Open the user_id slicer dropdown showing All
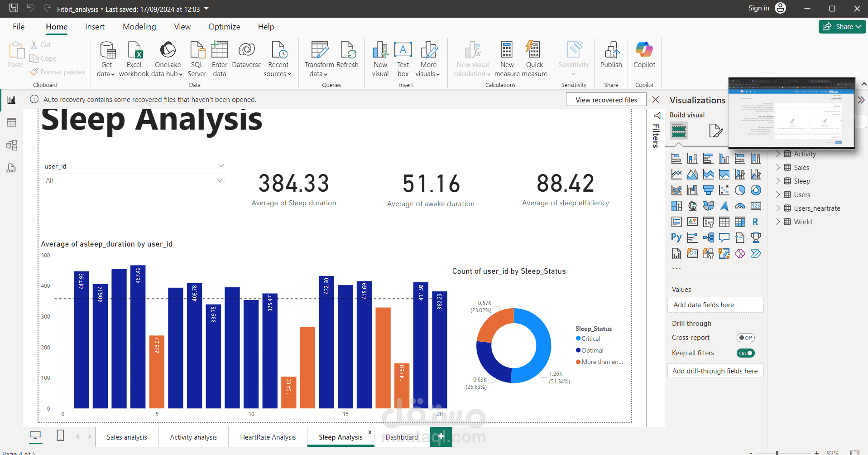 pyautogui.click(x=134, y=180)
